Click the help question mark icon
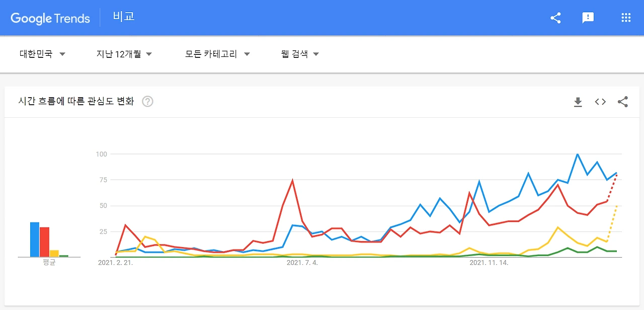This screenshot has height=310, width=644. [x=147, y=102]
